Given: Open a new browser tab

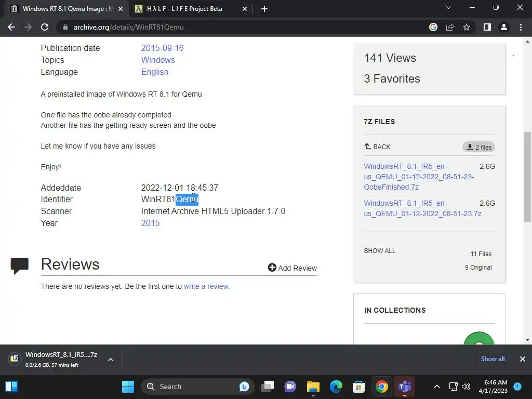Looking at the screenshot, I should pyautogui.click(x=264, y=9).
